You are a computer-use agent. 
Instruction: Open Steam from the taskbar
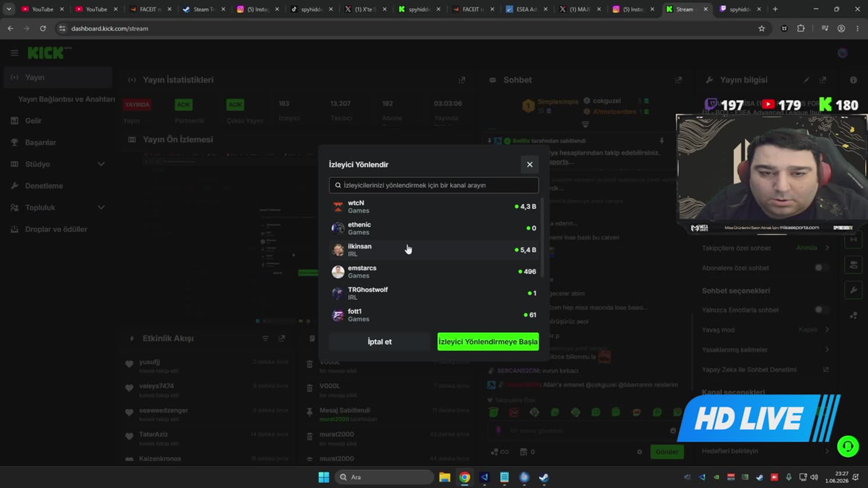pyautogui.click(x=544, y=478)
